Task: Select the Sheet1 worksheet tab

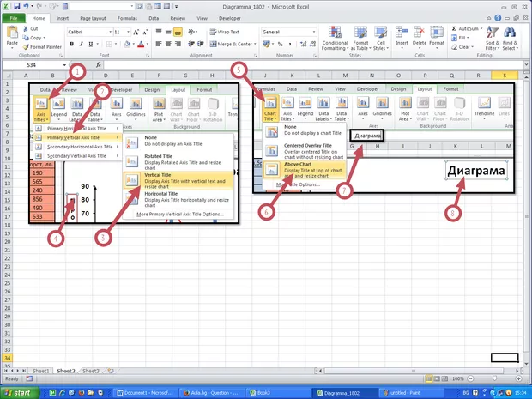Action: [40, 371]
